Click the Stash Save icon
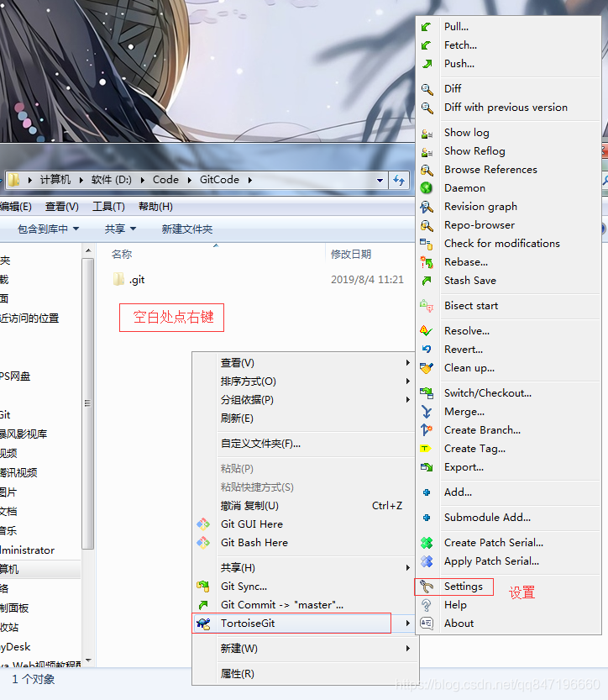608x700 pixels. tap(427, 281)
